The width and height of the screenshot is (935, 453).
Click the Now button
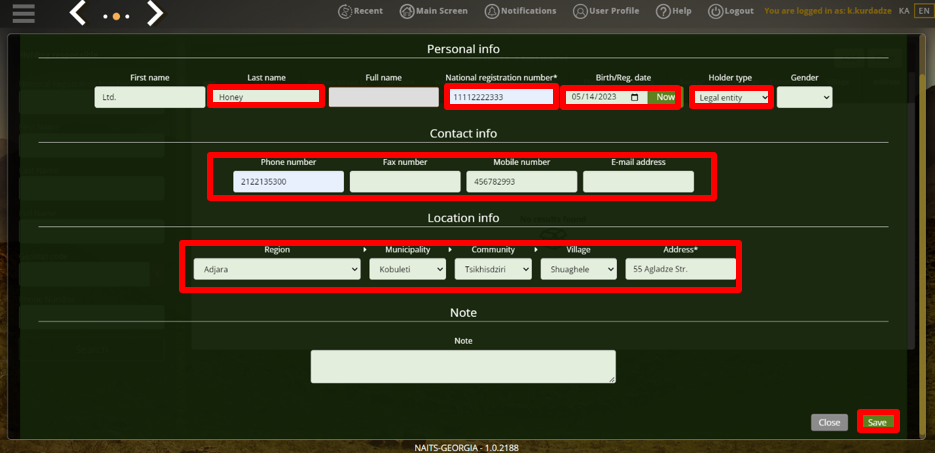coord(665,97)
